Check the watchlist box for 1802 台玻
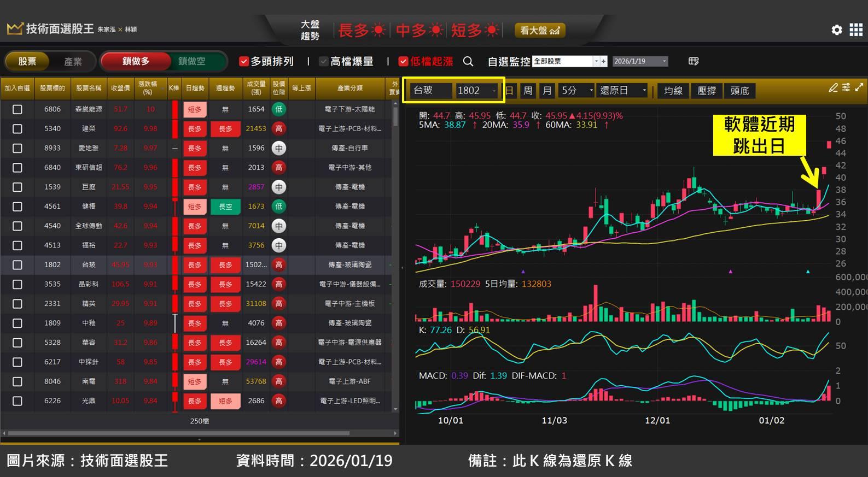This screenshot has width=868, height=477. pos(18,265)
